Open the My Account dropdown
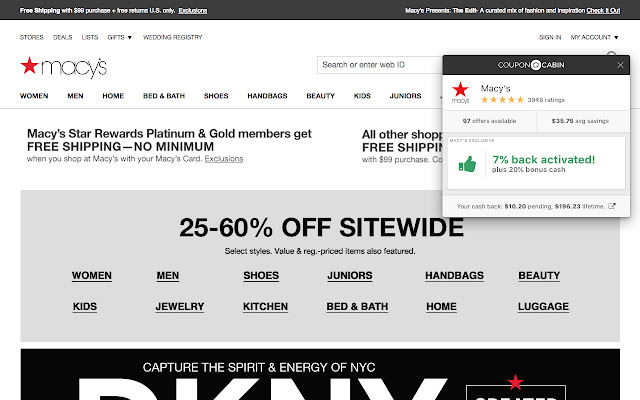 [x=593, y=37]
